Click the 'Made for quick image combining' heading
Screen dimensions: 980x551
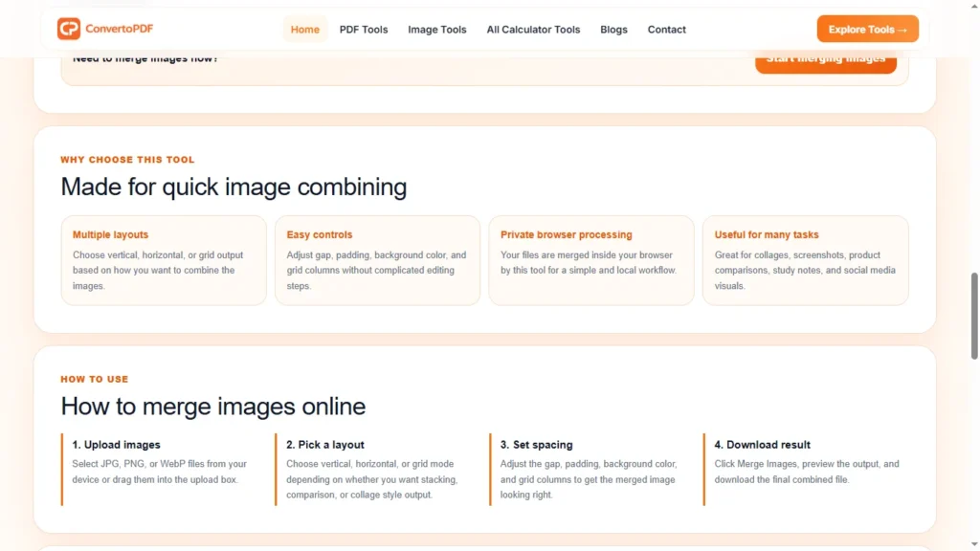click(234, 187)
